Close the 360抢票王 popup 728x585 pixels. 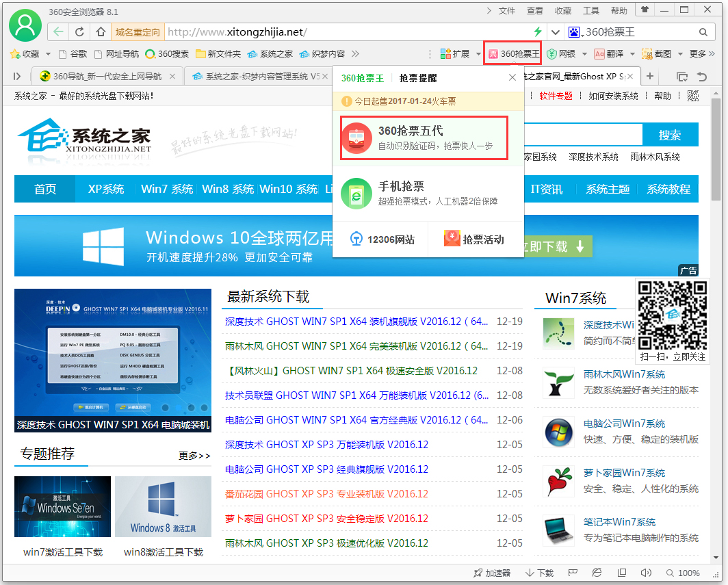512,77
